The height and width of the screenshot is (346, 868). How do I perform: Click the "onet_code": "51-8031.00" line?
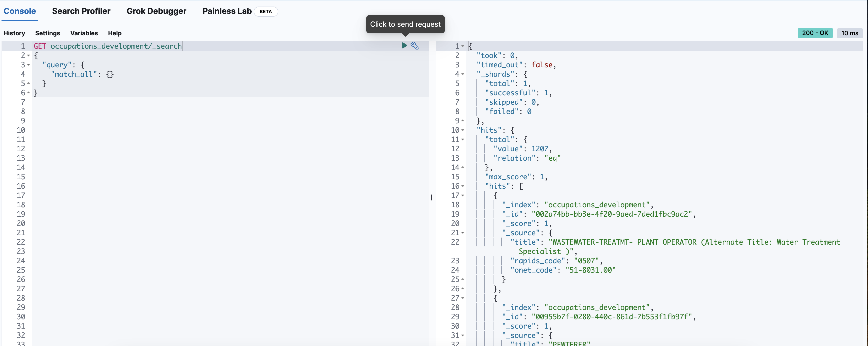[x=563, y=270]
